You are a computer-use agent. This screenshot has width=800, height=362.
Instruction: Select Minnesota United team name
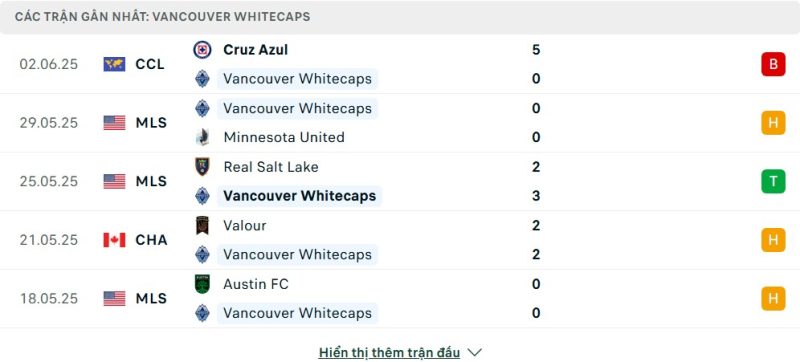point(284,138)
